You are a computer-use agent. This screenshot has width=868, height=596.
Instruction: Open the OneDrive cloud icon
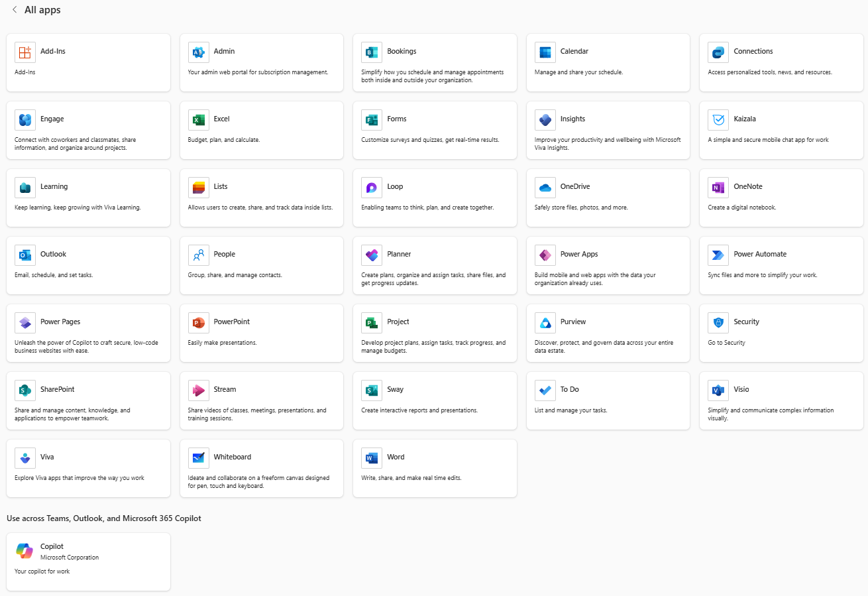(545, 188)
